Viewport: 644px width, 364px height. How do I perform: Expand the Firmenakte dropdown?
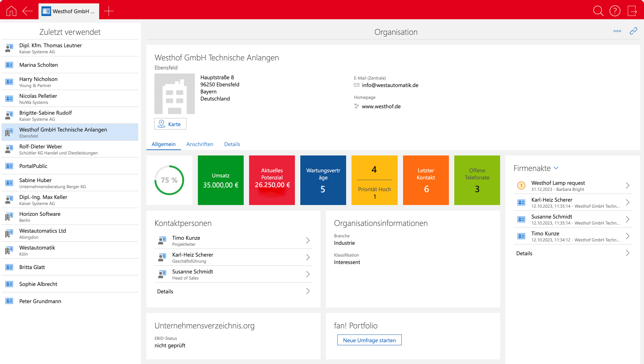tap(556, 168)
